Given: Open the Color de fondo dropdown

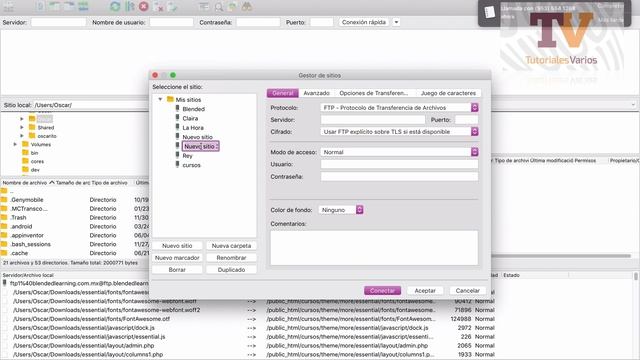Looking at the screenshot, I should pos(341,210).
